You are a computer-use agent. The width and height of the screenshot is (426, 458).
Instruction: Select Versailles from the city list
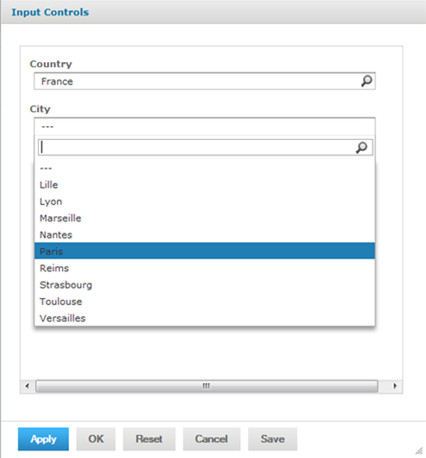205,318
